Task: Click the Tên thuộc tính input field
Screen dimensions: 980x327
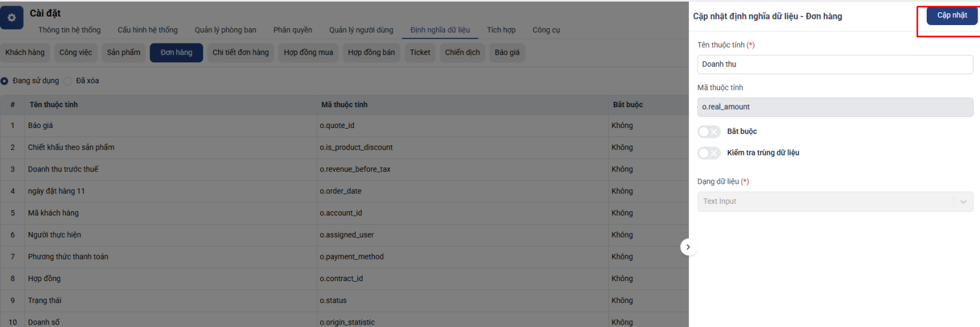Action: [x=834, y=64]
